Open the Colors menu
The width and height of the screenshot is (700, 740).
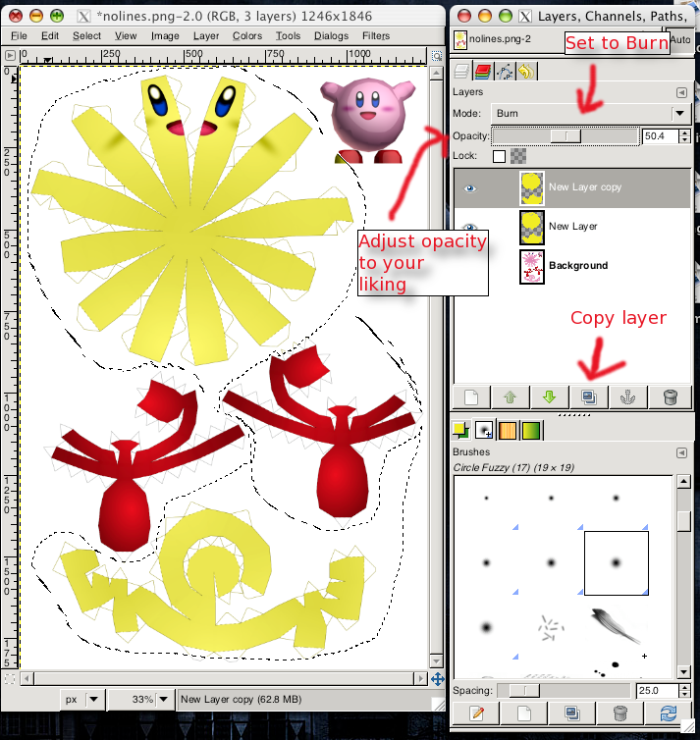tap(246, 36)
